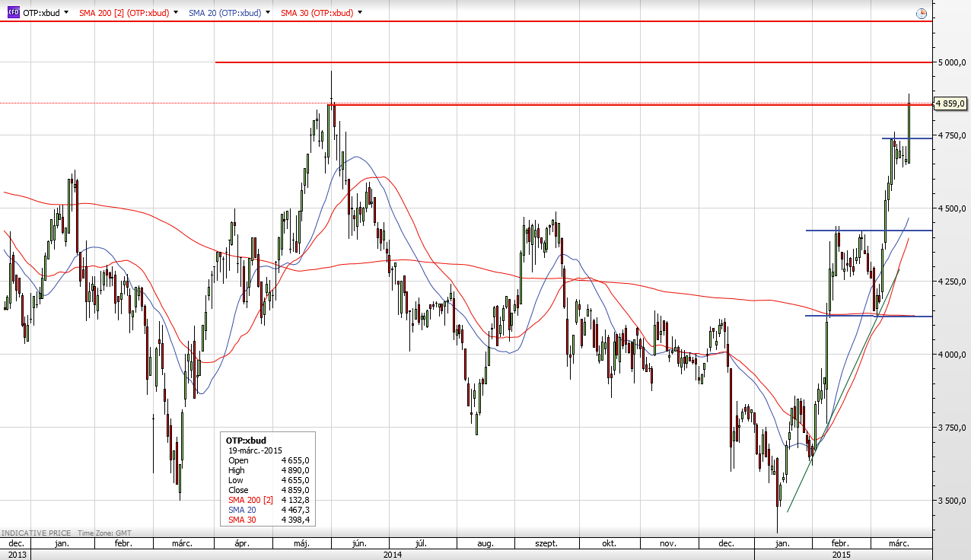Click the 2013 year label
This screenshot has height=560, width=971.
tap(15, 555)
